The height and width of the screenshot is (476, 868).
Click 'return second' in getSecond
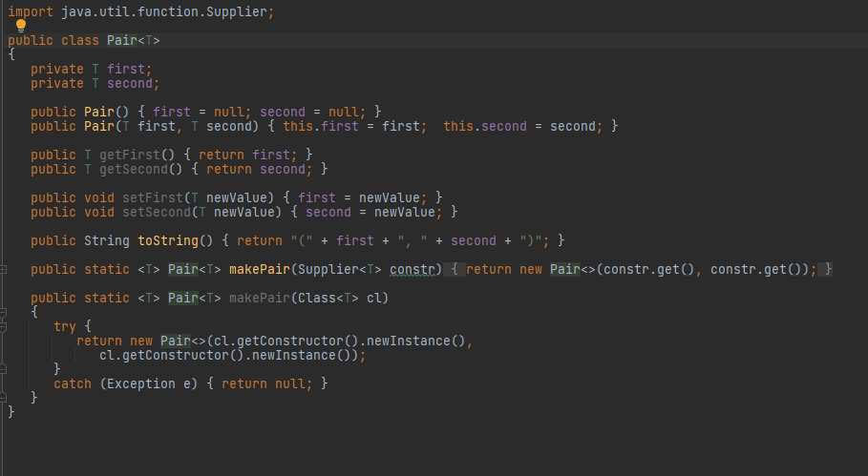(256, 169)
